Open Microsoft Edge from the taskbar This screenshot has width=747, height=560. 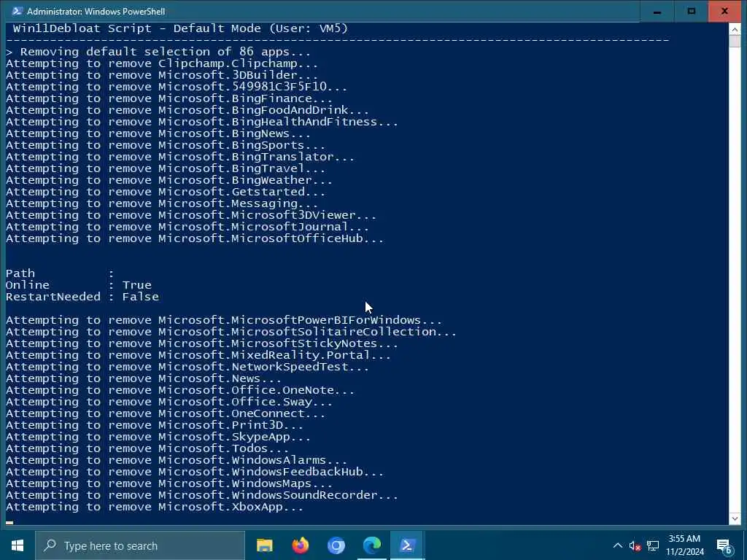[x=371, y=545]
